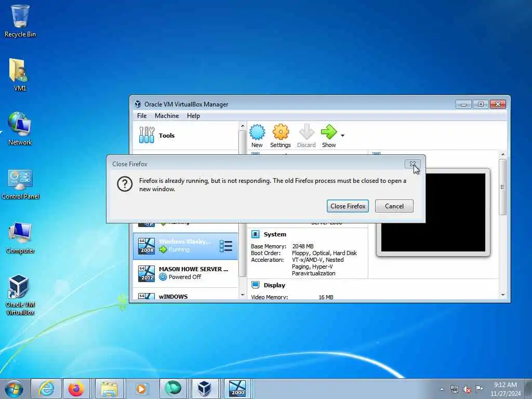Click the Boot Order value text
The height and width of the screenshot is (399, 532).
324,253
